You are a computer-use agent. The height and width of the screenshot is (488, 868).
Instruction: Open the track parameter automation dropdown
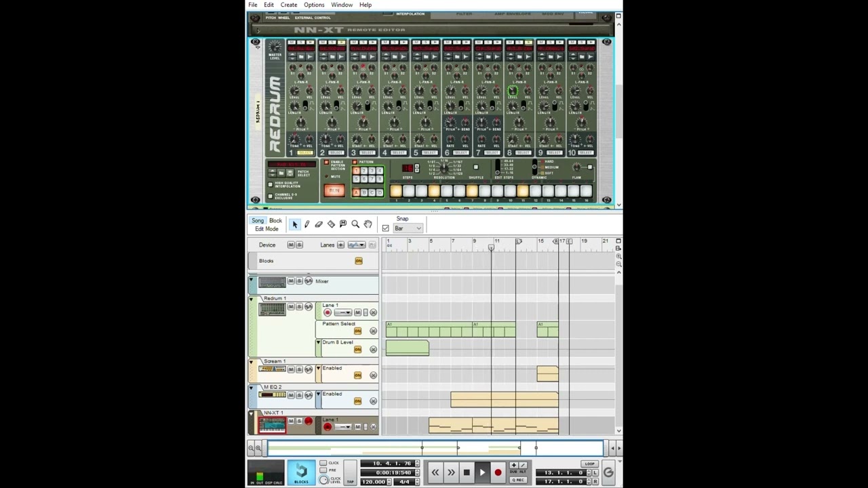click(x=356, y=245)
